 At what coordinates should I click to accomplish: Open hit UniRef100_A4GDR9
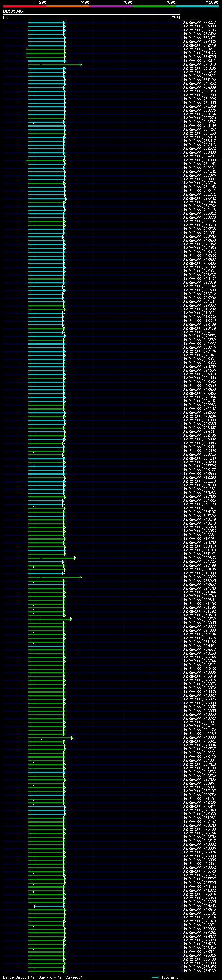[x=199, y=577]
